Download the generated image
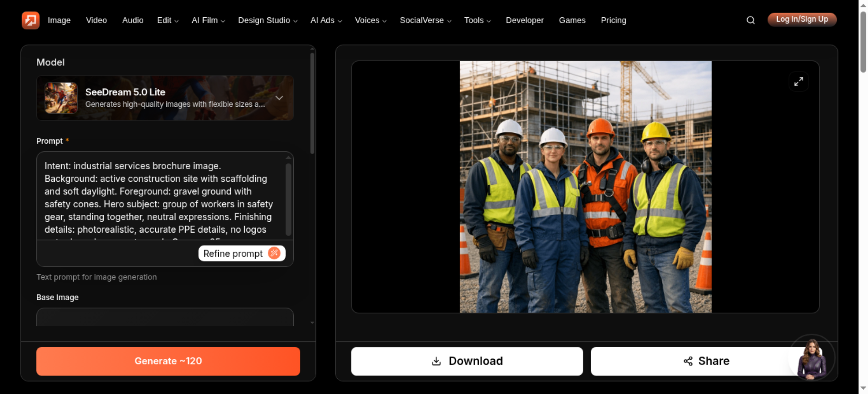Screen dimensions: 868x394 [x=467, y=361]
